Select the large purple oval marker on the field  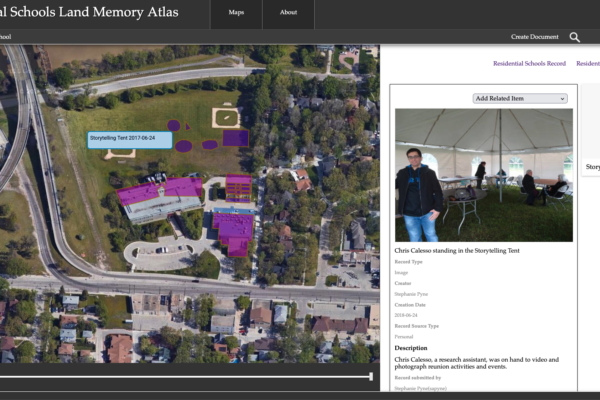point(184,146)
